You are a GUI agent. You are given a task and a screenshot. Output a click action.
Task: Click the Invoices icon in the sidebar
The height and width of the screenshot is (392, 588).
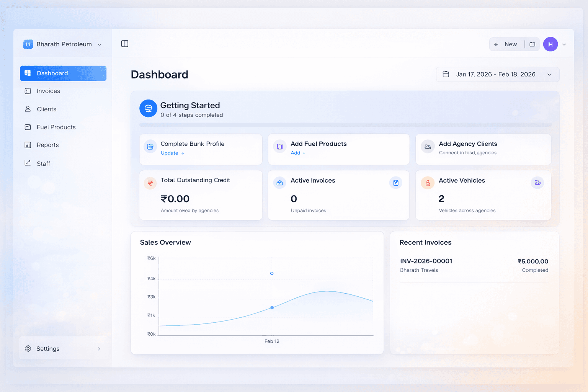28,91
